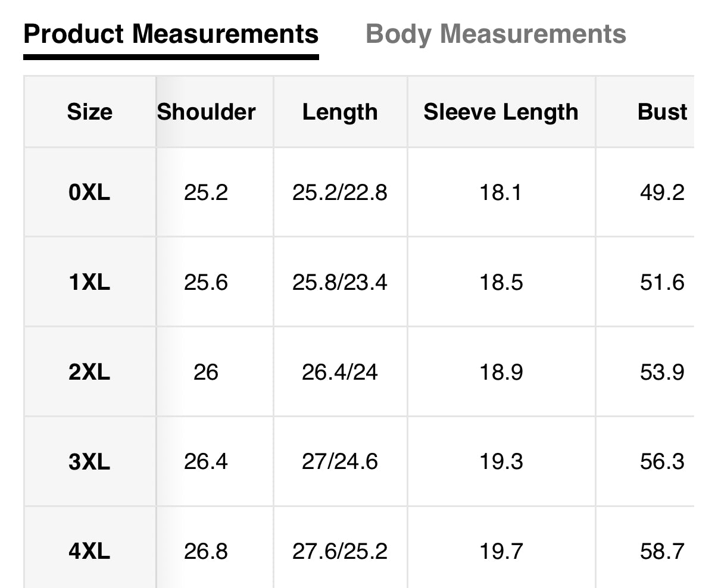Click sleeve length value 19.3
Image resolution: width=718 pixels, height=588 pixels.
coord(501,462)
